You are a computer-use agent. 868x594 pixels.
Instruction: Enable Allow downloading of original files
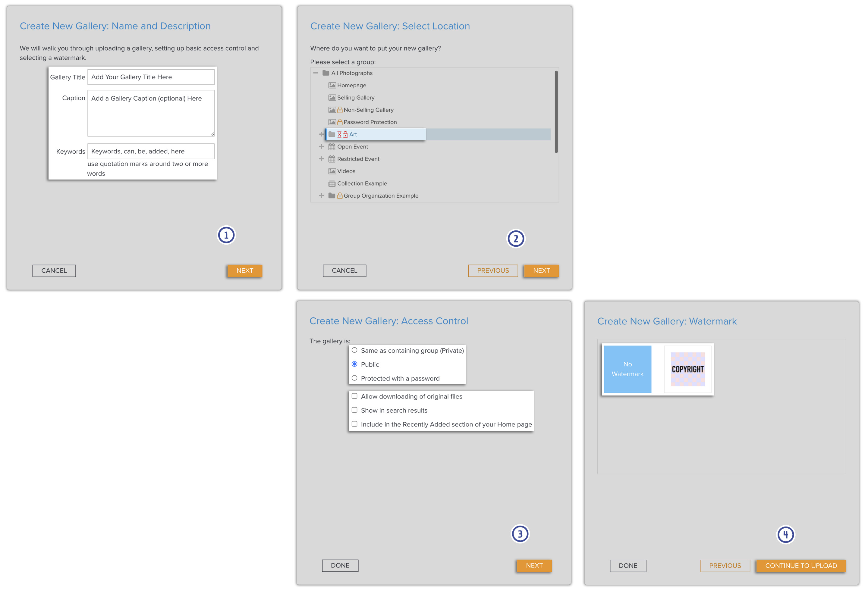(x=354, y=396)
